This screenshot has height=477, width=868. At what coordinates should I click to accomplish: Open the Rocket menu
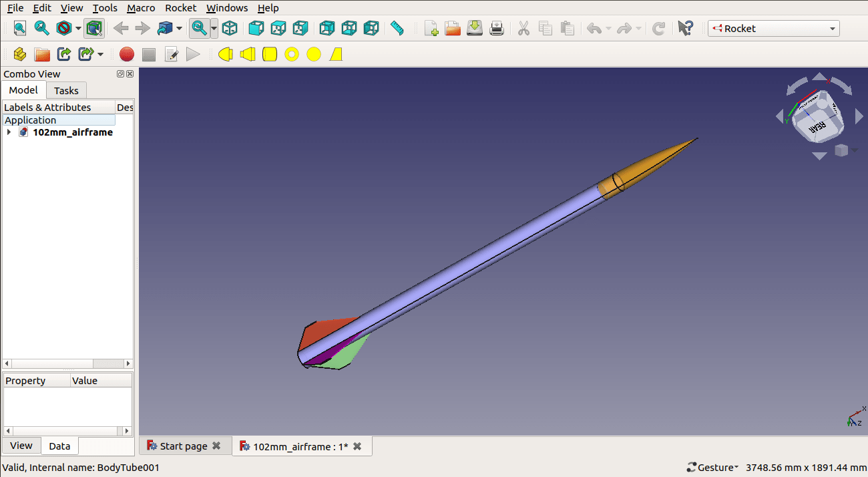(x=180, y=8)
